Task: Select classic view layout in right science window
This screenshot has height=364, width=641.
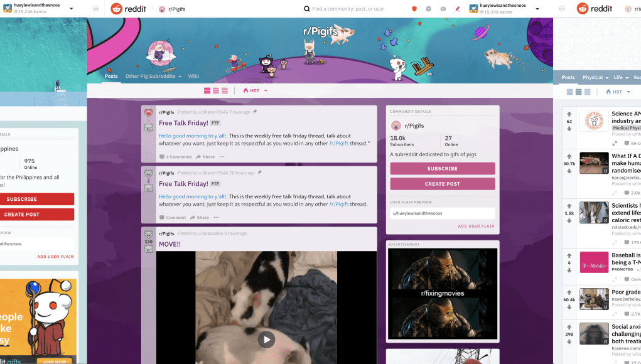Action: click(578, 92)
